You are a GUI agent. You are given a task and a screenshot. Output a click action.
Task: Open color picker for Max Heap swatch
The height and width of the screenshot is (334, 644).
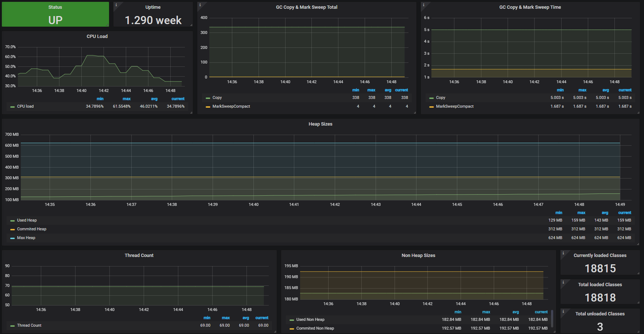[12, 238]
